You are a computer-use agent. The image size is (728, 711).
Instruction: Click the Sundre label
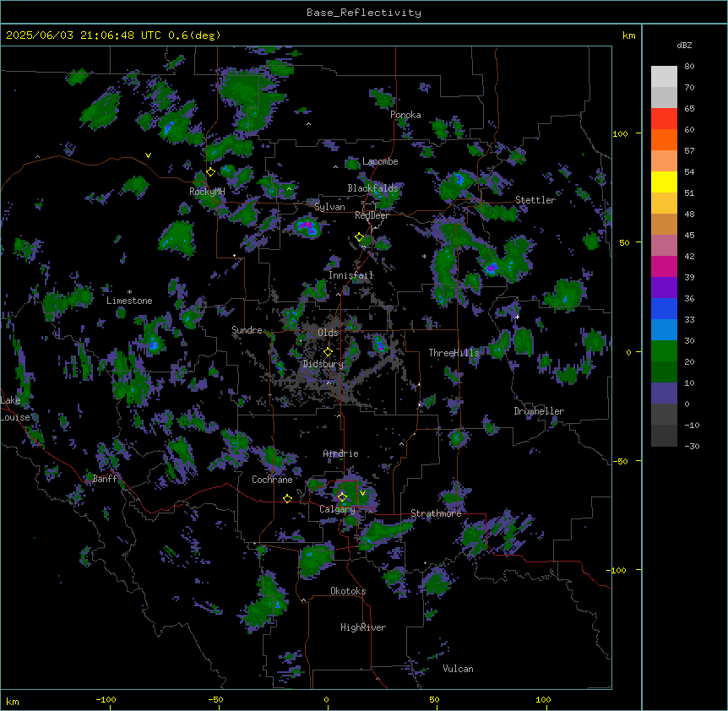click(247, 330)
